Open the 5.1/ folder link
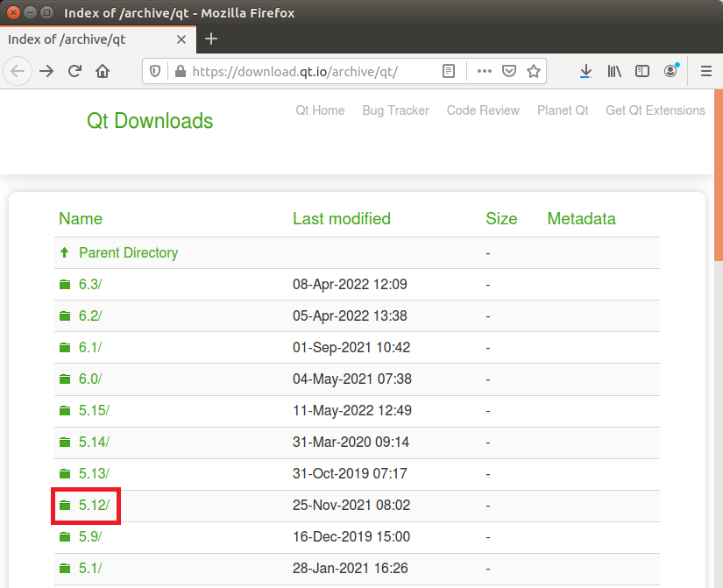 [90, 568]
